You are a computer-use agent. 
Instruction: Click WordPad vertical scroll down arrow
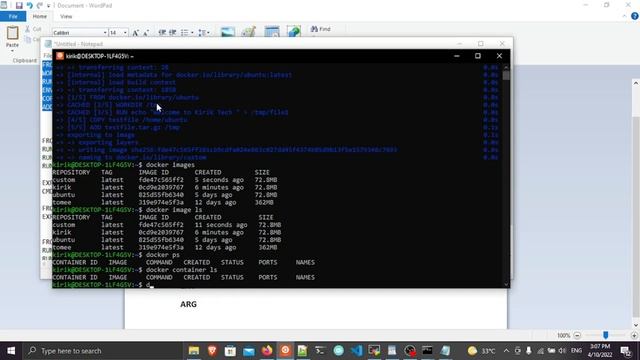click(x=636, y=325)
